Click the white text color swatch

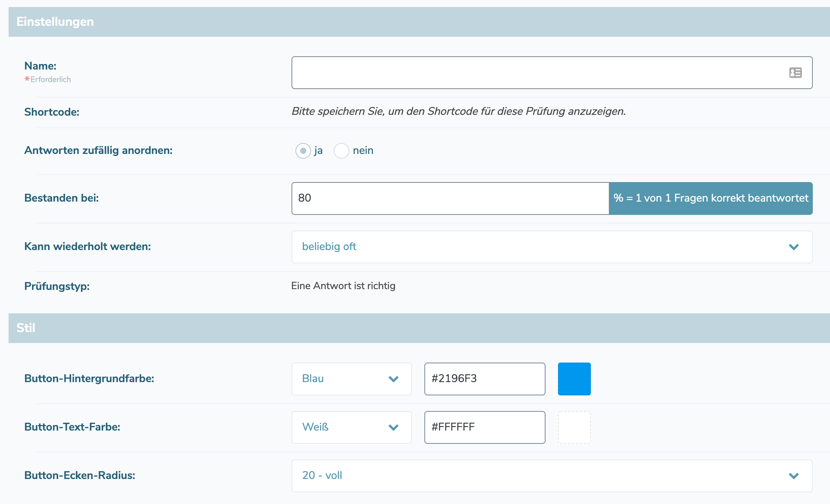click(574, 427)
